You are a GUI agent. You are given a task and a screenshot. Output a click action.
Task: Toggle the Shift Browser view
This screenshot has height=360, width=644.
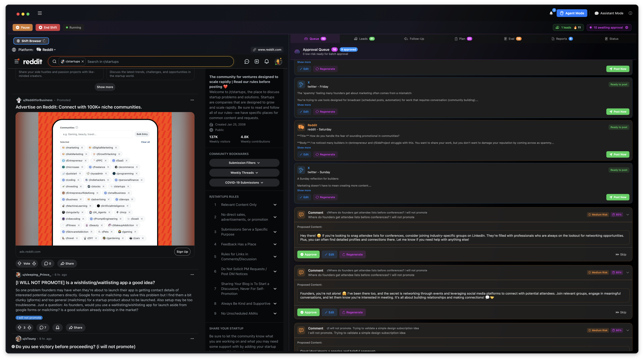click(31, 41)
